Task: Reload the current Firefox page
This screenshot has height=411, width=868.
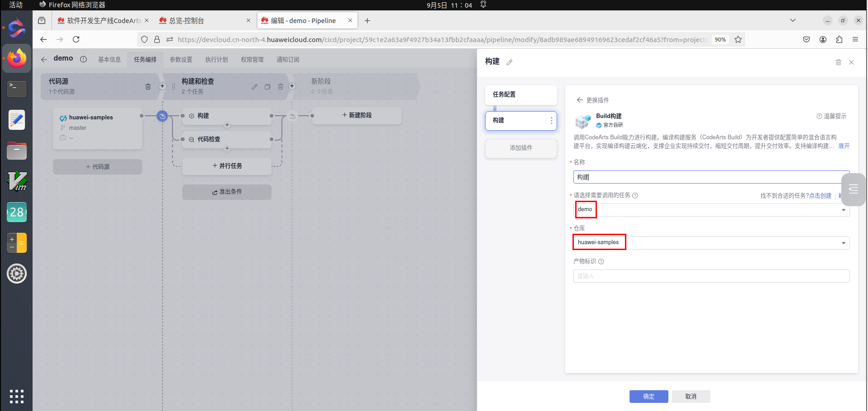Action: click(x=76, y=40)
